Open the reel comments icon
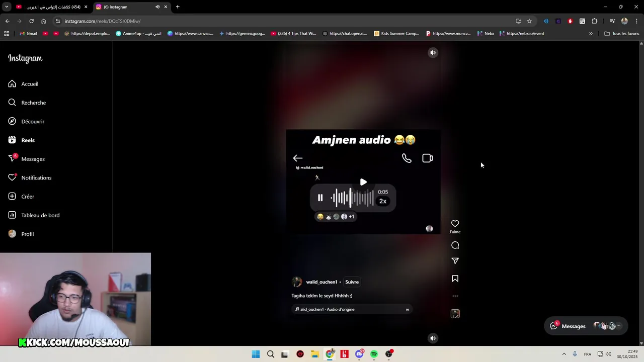Viewport: 644px width, 362px height. click(455, 245)
